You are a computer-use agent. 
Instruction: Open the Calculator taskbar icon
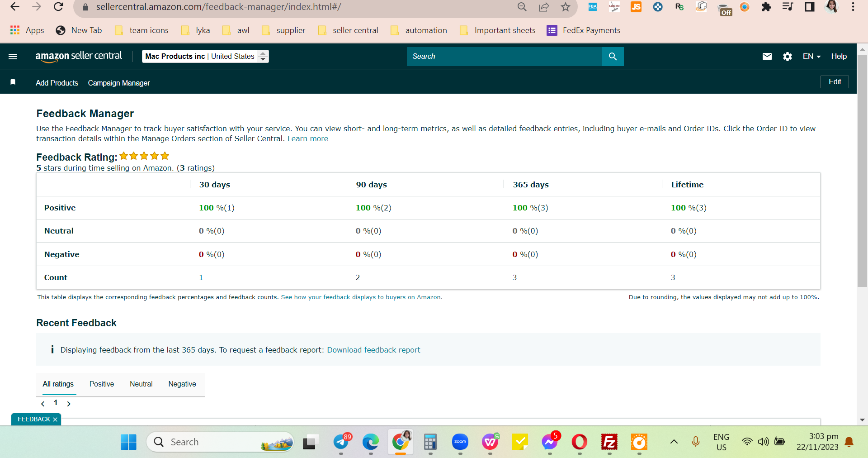tap(430, 442)
